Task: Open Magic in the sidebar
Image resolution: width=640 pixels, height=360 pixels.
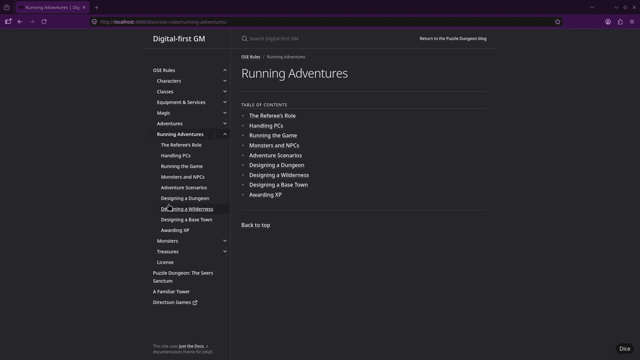Action: pyautogui.click(x=164, y=113)
